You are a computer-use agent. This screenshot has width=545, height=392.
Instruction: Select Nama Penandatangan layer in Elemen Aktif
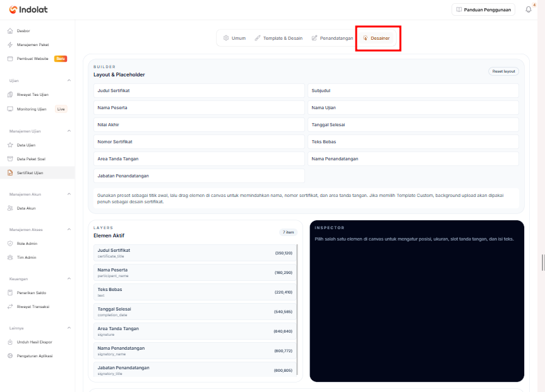(x=195, y=350)
